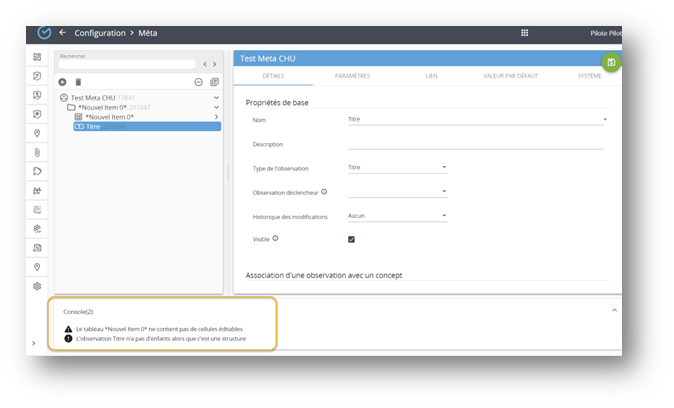This screenshot has width=674, height=408.
Task: Click into the Description field
Action: 475,144
